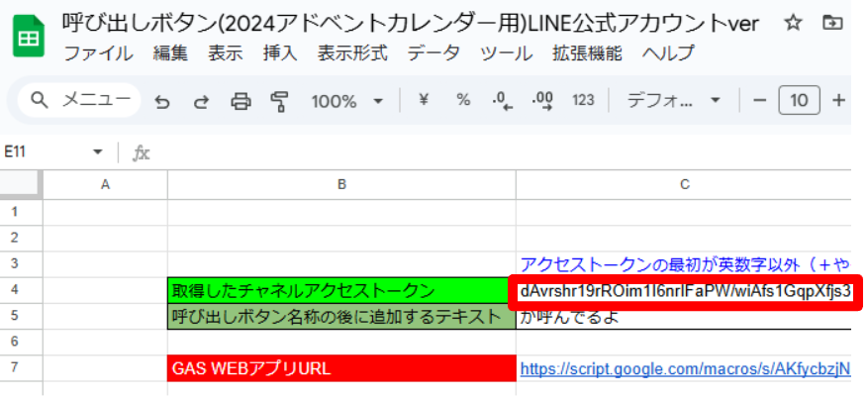Viewport: 868px width, 400px height.
Task: Open the ファイル menu
Action: 99,53
